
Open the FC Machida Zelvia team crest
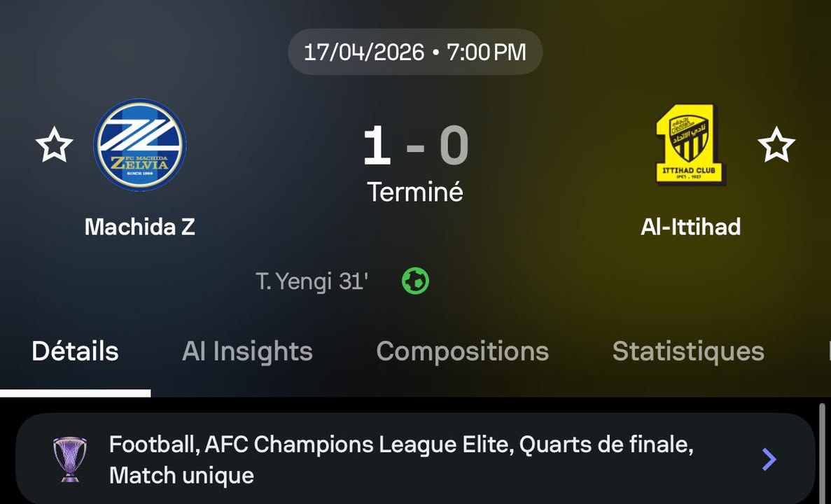[x=140, y=144]
